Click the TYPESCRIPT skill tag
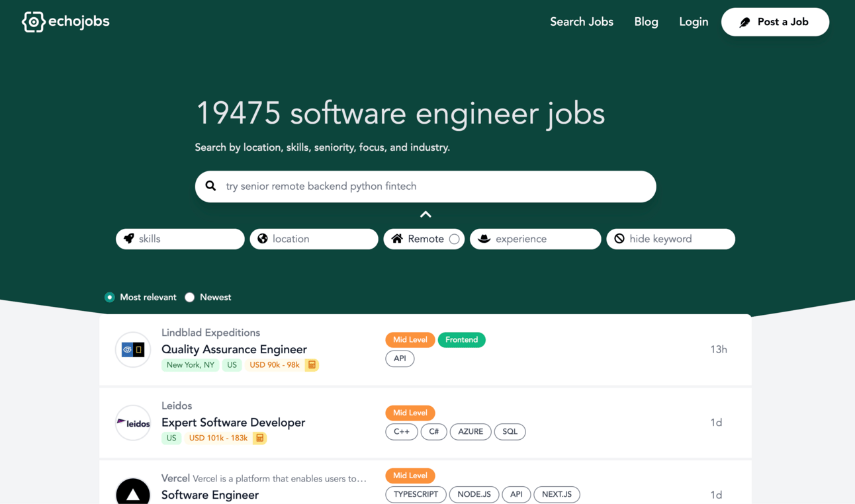The height and width of the screenshot is (504, 855). click(416, 494)
